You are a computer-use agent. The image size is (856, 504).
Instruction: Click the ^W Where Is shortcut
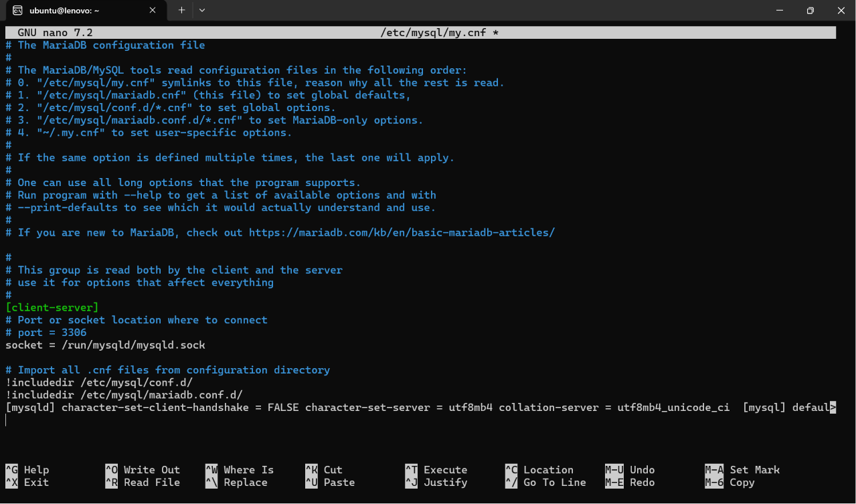240,470
